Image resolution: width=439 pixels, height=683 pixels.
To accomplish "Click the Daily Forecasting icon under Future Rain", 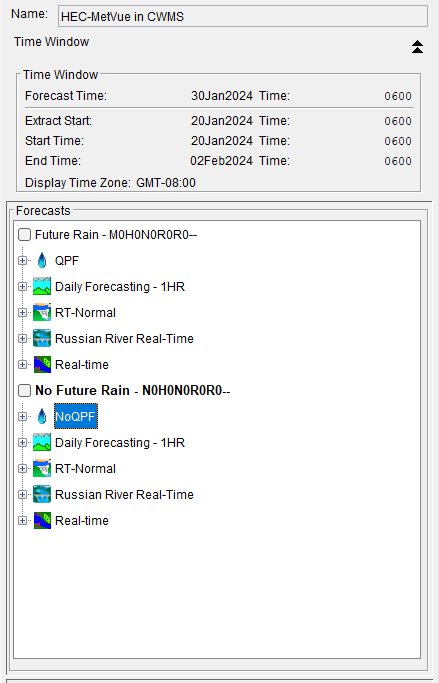I will 42,286.
